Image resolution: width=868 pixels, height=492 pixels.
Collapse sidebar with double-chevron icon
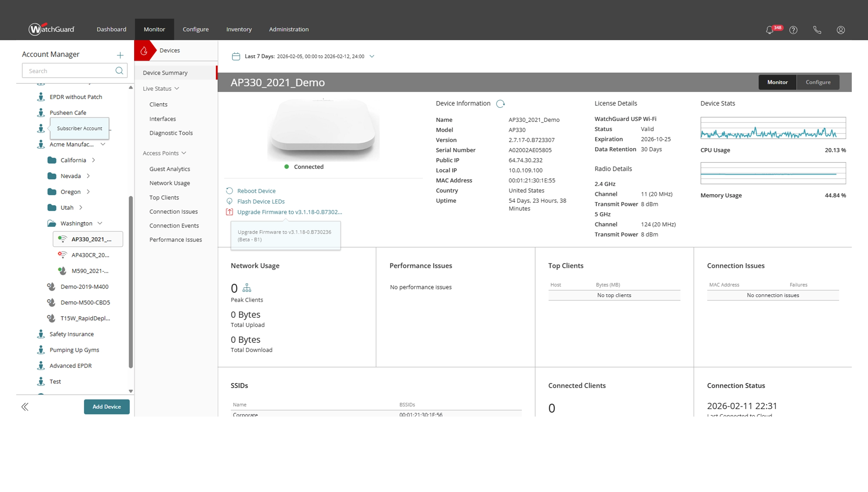point(25,407)
